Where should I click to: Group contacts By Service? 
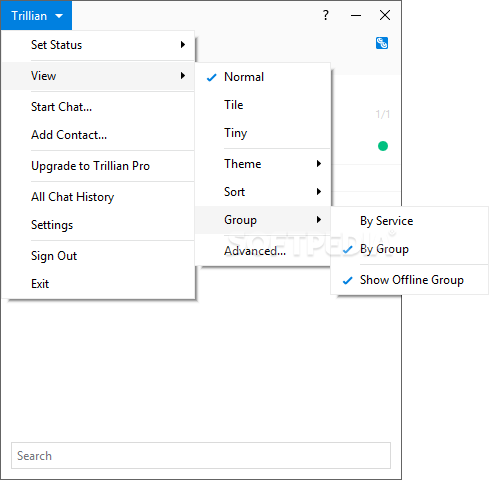coord(410,221)
